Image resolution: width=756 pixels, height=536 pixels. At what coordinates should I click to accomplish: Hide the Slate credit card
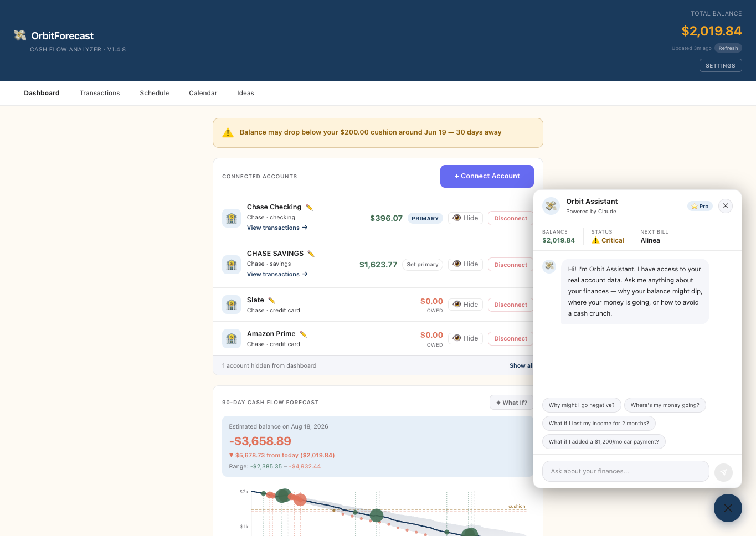click(x=465, y=305)
